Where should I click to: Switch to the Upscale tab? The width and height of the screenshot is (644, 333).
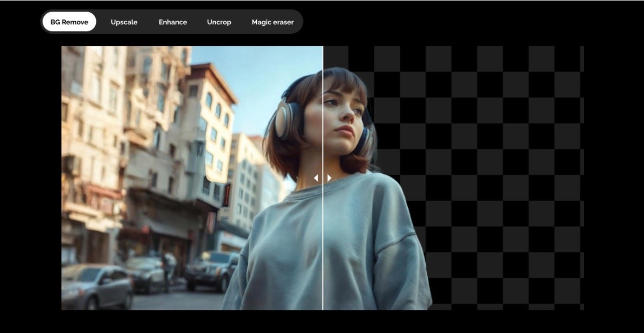pyautogui.click(x=124, y=22)
